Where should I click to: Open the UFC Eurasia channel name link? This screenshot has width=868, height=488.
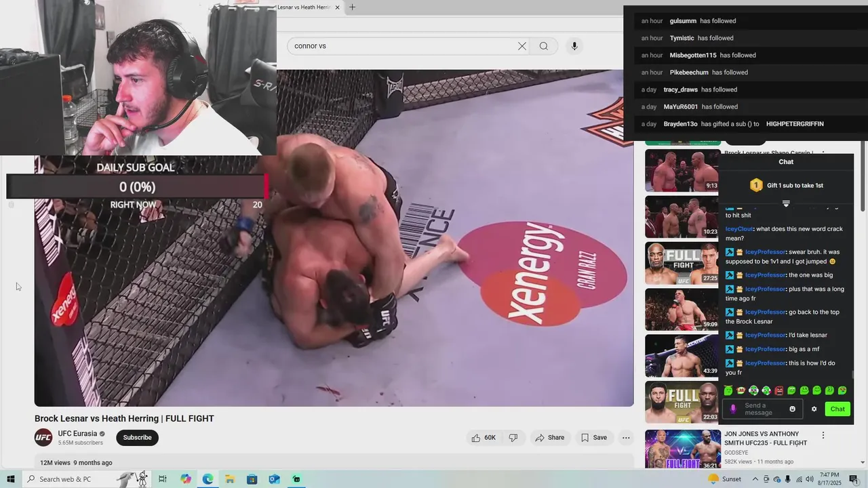point(77,434)
